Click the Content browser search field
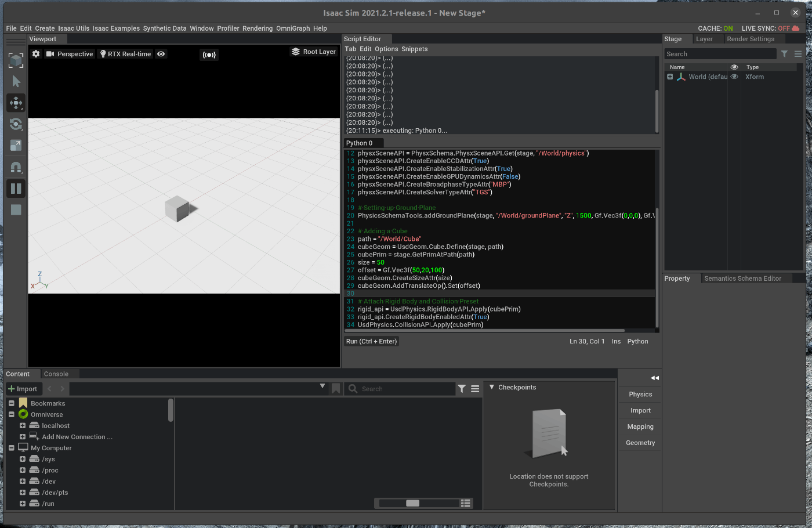The height and width of the screenshot is (528, 812). click(x=400, y=389)
